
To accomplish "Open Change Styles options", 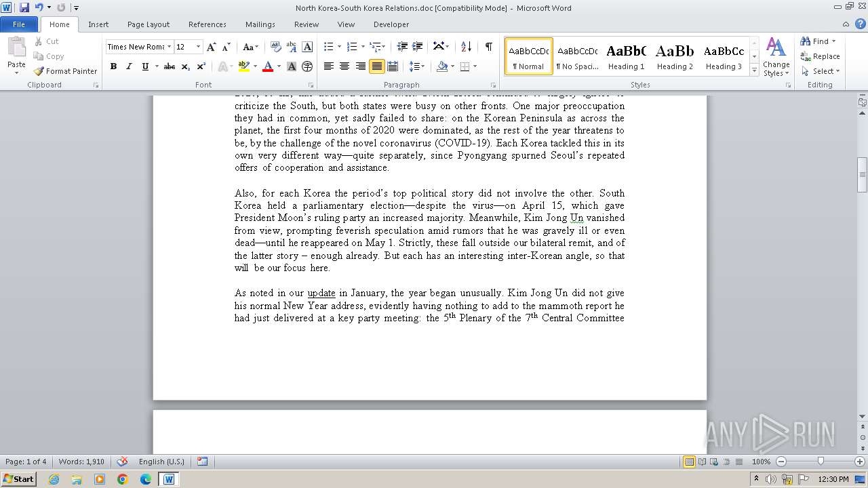I will tap(776, 57).
